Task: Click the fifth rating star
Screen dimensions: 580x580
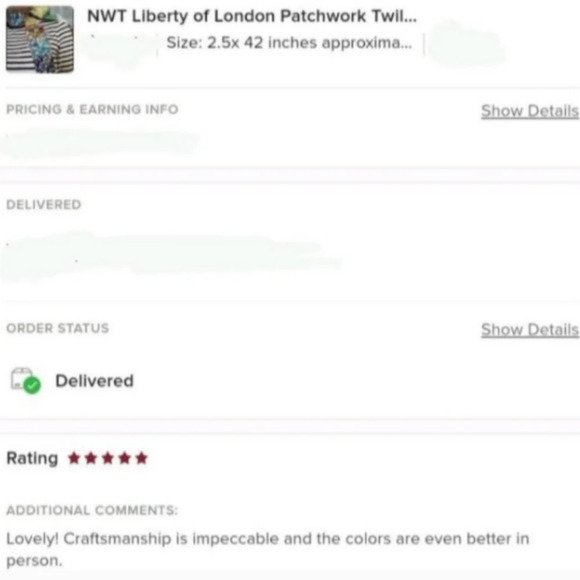Action: [142, 458]
